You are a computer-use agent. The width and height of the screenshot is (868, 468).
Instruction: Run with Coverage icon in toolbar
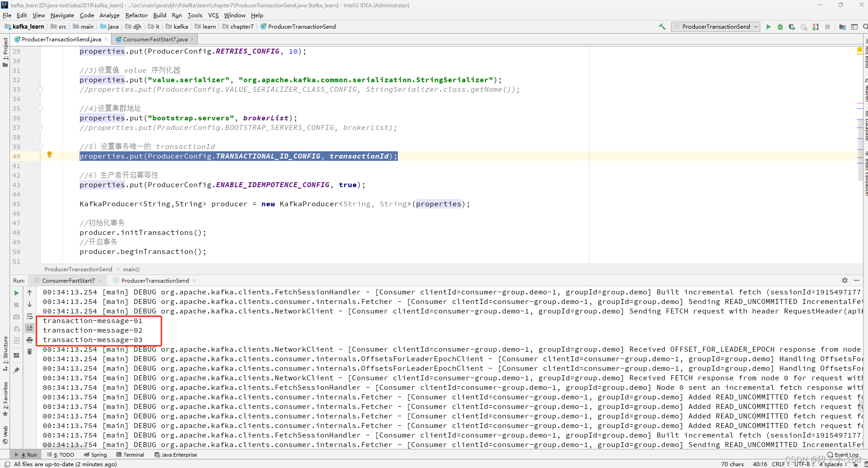792,27
